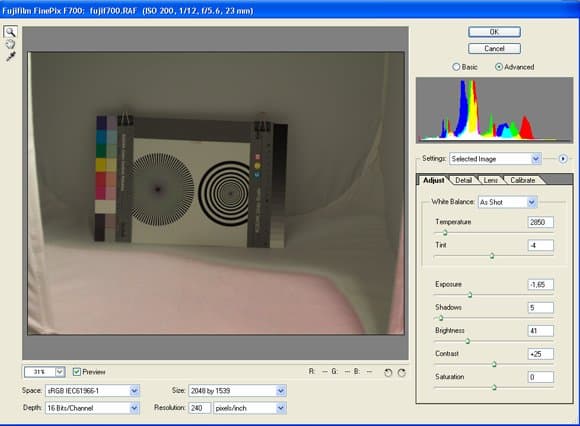Switch to the Lens tab

490,180
